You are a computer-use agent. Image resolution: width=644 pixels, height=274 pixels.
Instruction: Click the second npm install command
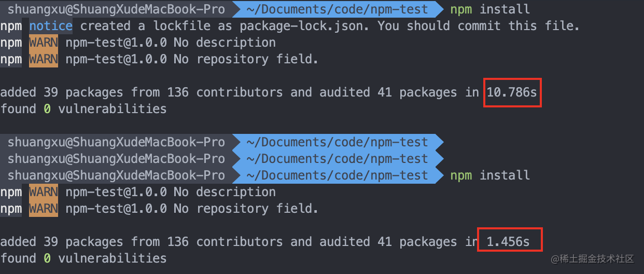point(490,175)
